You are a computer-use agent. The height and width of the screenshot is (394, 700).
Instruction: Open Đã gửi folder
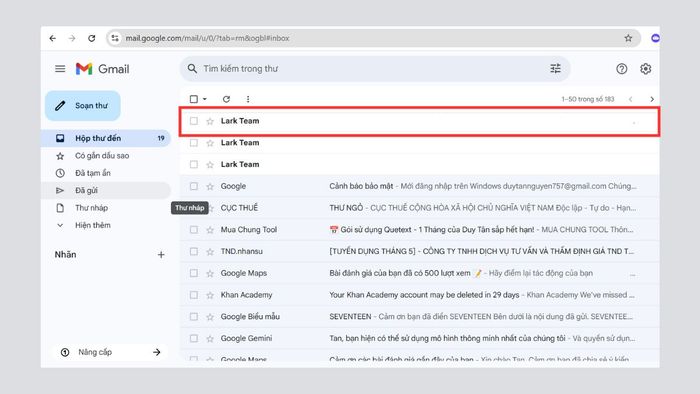click(x=106, y=191)
